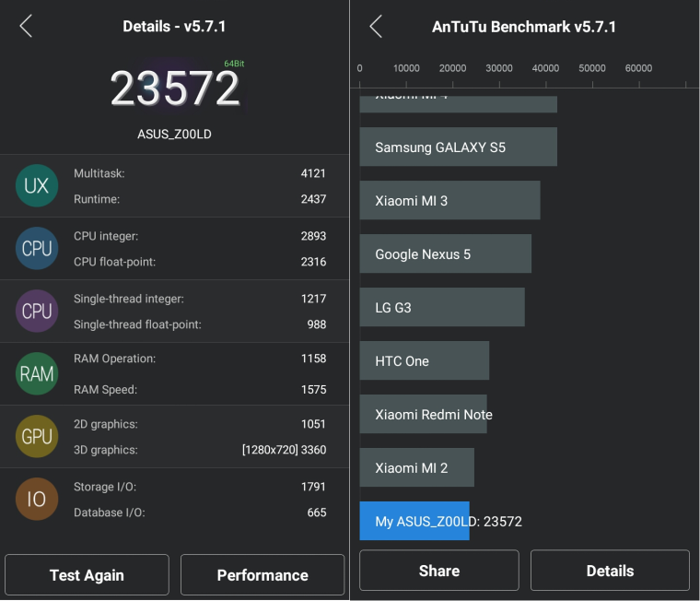Tap the purple CPU single-thread icon
Screen dimensions: 700x601
point(37,312)
